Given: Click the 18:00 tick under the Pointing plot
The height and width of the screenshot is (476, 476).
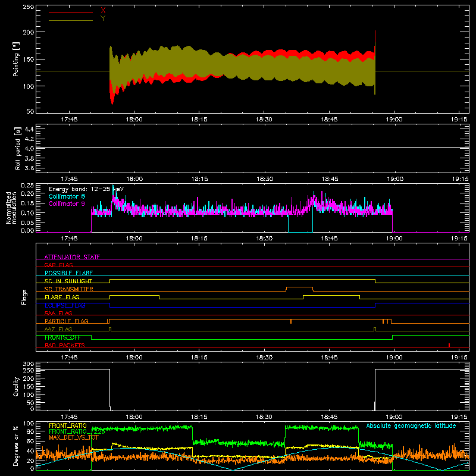Looking at the screenshot, I should [x=134, y=120].
